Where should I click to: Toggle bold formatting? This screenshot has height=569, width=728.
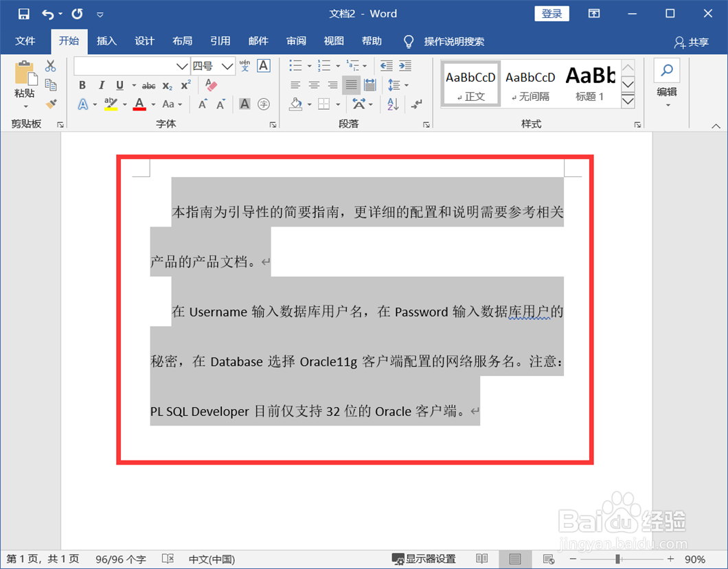coord(82,85)
